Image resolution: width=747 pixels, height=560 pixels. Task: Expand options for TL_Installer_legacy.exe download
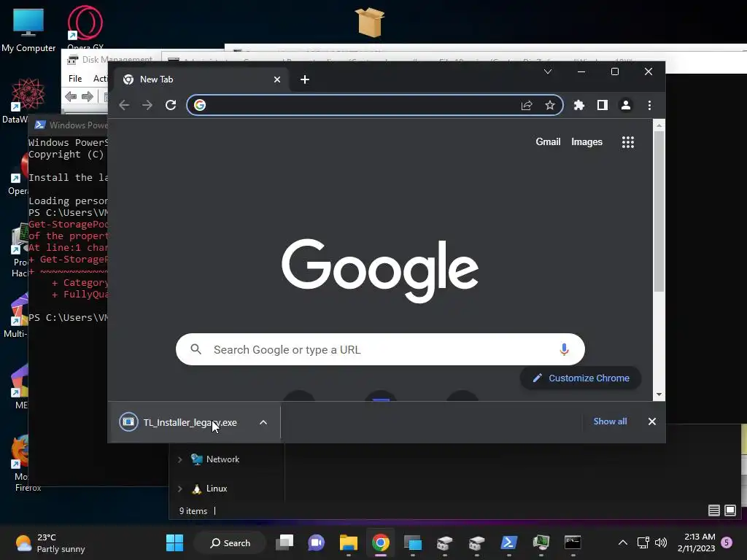pyautogui.click(x=263, y=422)
